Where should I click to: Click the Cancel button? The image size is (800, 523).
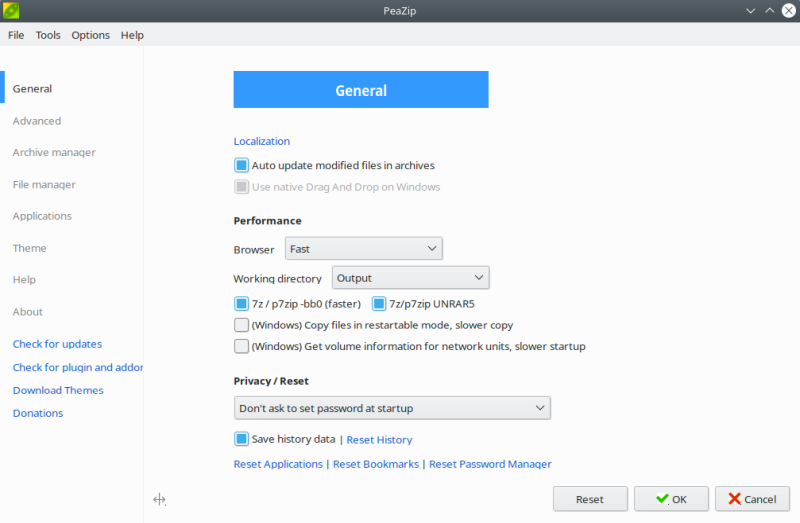coord(753,499)
